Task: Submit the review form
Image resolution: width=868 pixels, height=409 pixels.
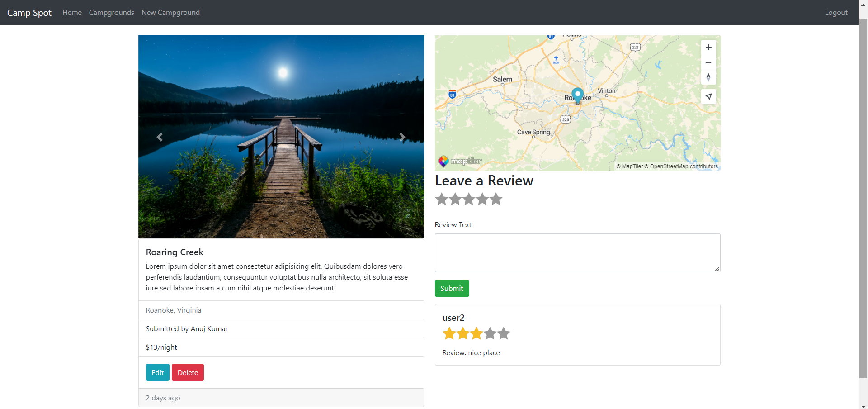Action: (452, 288)
